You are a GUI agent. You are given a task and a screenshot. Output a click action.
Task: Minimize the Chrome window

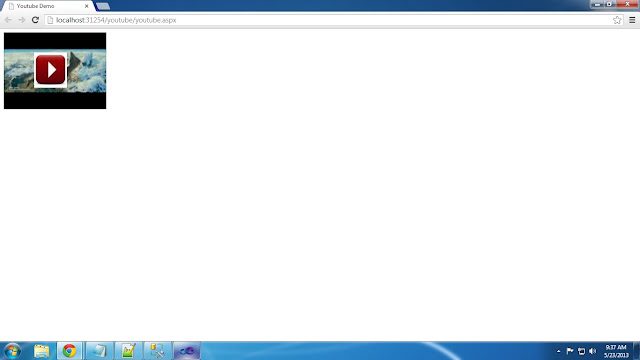[x=597, y=4]
